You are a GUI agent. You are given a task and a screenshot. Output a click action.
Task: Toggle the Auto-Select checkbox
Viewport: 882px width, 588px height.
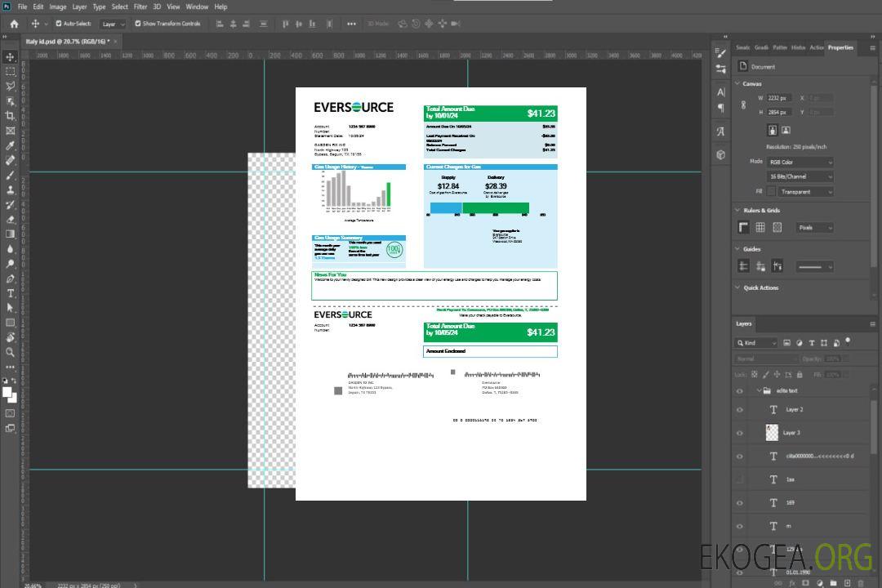click(x=58, y=24)
